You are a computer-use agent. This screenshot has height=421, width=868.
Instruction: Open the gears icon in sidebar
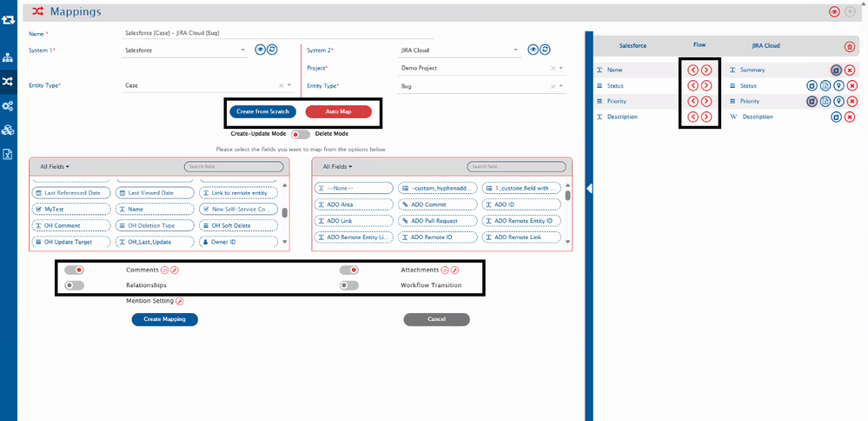pyautogui.click(x=8, y=106)
